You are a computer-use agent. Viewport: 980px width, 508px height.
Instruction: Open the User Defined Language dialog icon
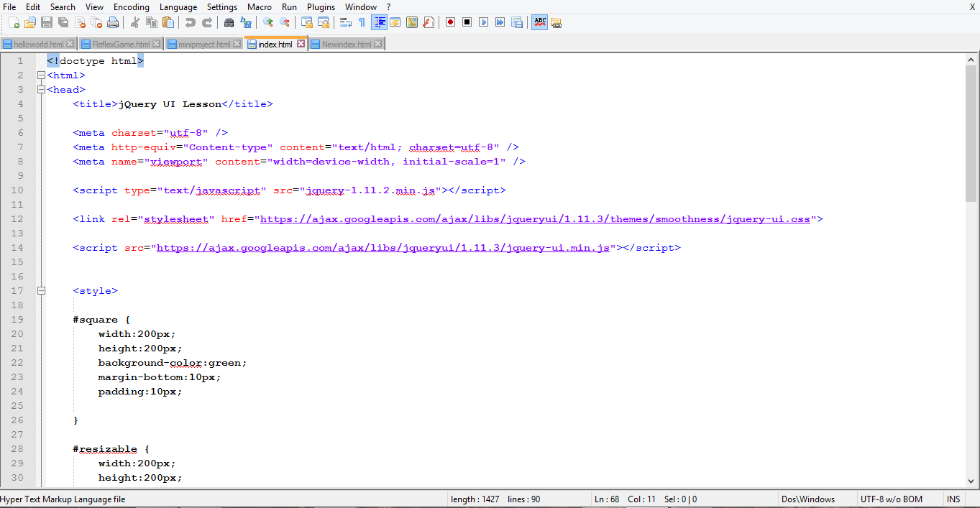pyautogui.click(x=395, y=22)
